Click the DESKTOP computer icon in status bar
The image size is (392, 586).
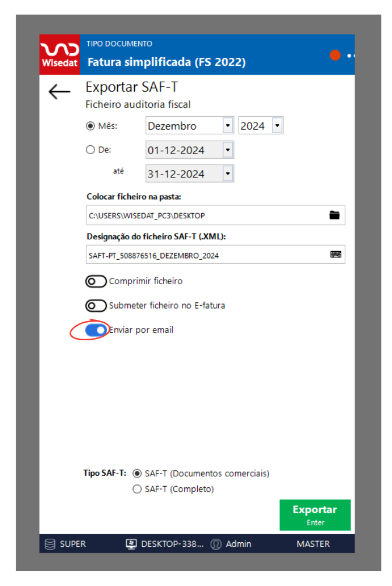132,544
